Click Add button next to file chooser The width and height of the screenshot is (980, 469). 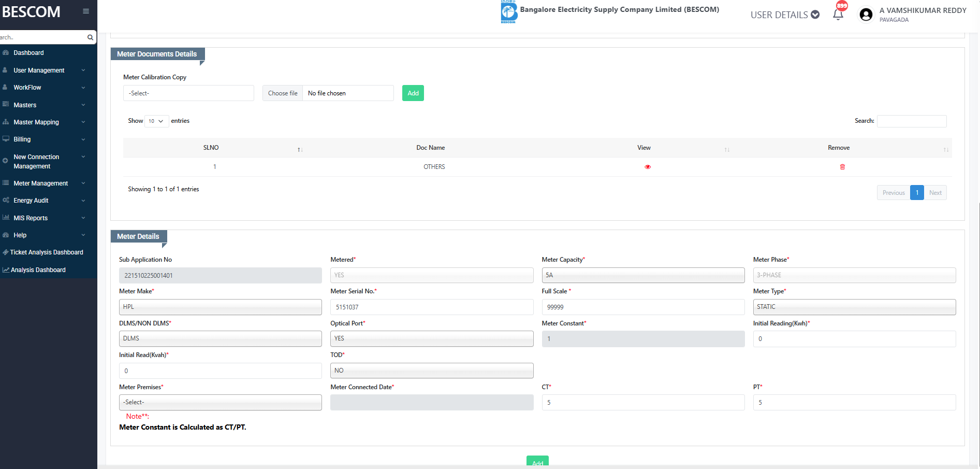coord(413,93)
